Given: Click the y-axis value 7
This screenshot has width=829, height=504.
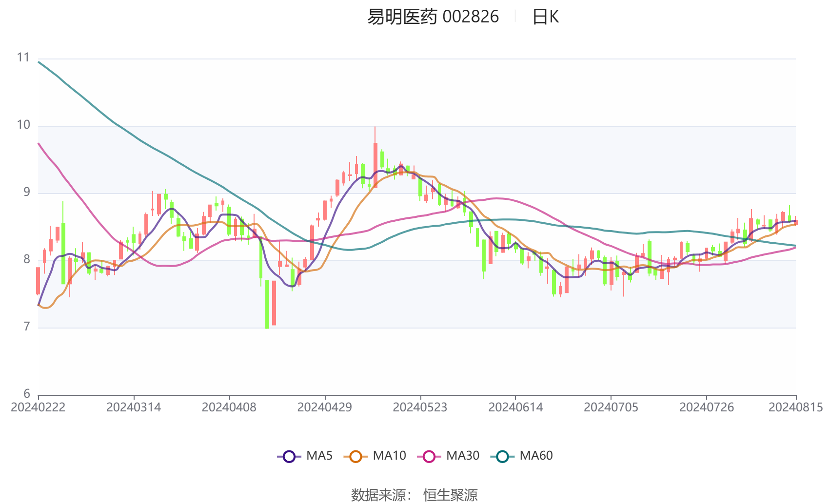Looking at the screenshot, I should click(x=27, y=327).
